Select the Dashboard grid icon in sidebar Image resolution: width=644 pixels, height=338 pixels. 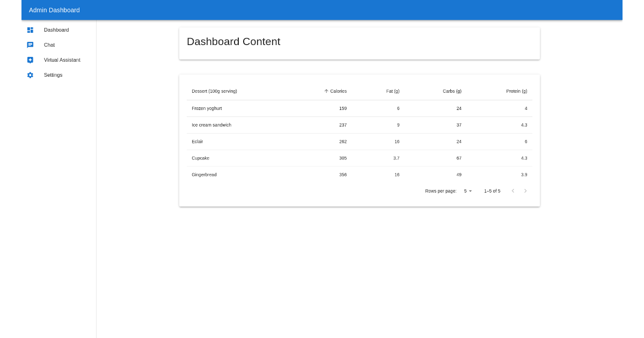[30, 30]
